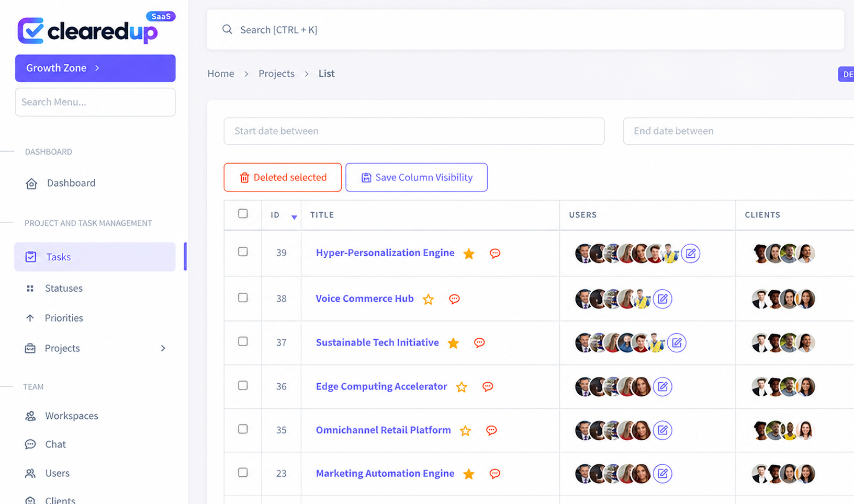Viewport: 854px width, 504px height.
Task: Go to Statuses menu item
Action: 63,288
